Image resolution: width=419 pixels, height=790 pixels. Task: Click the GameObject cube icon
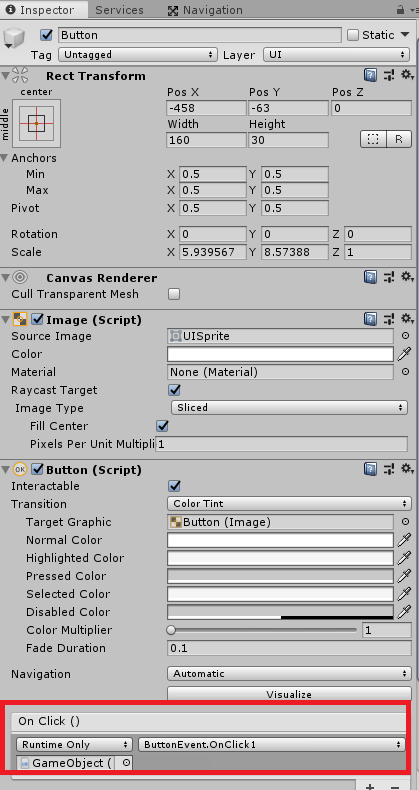[x=13, y=38]
